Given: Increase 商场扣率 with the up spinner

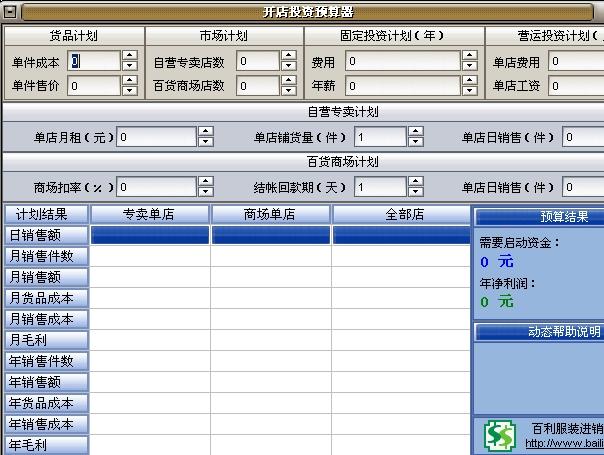Looking at the screenshot, I should [x=205, y=181].
